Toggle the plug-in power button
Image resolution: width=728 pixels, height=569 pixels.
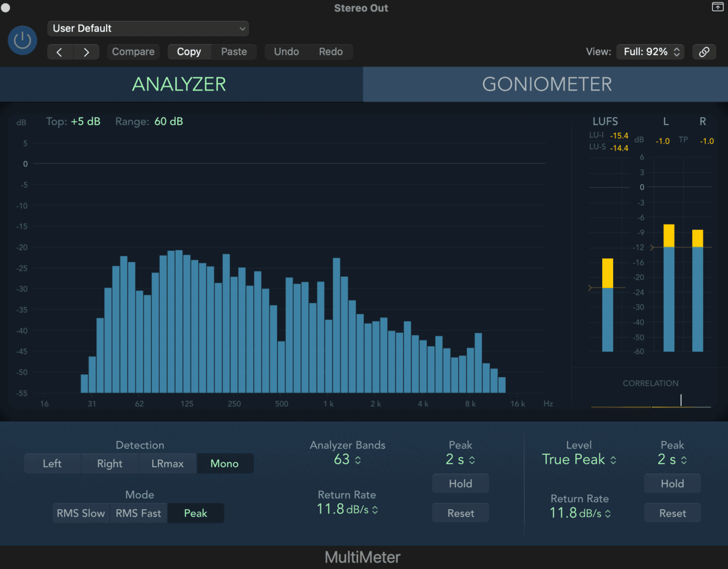coord(22,40)
